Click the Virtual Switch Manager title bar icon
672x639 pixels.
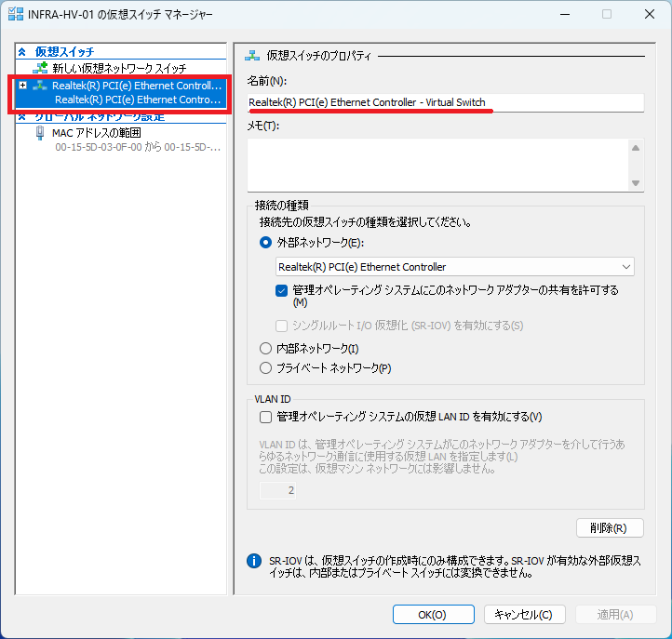[x=16, y=14]
